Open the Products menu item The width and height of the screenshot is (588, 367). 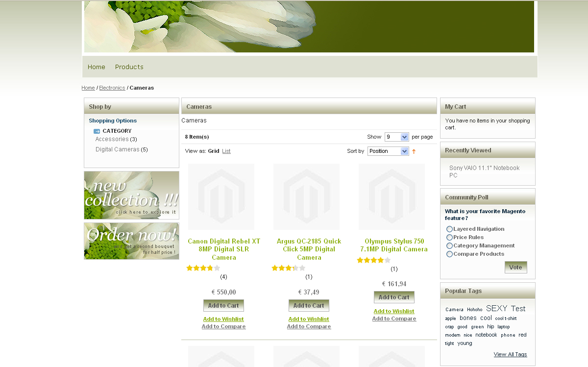(x=129, y=67)
